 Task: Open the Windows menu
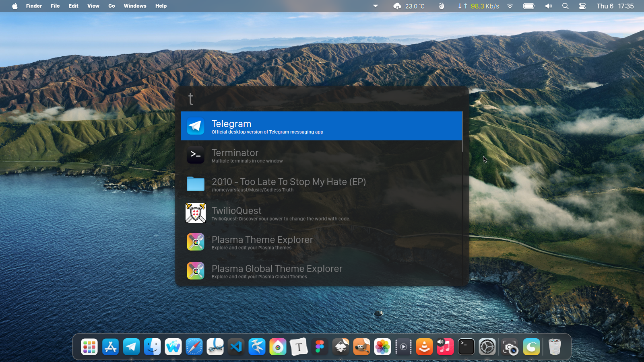(x=135, y=6)
